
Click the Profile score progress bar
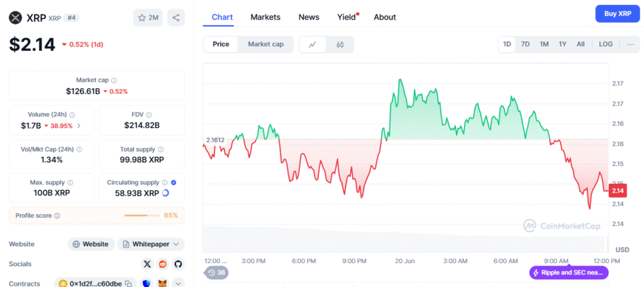(x=142, y=215)
